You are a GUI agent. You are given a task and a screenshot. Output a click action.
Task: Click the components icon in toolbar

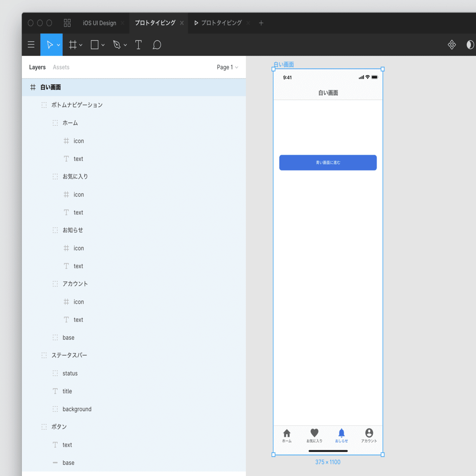tap(452, 45)
